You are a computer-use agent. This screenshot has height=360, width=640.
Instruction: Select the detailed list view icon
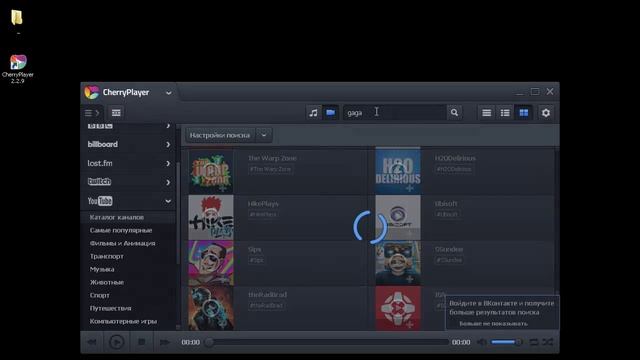coord(505,113)
